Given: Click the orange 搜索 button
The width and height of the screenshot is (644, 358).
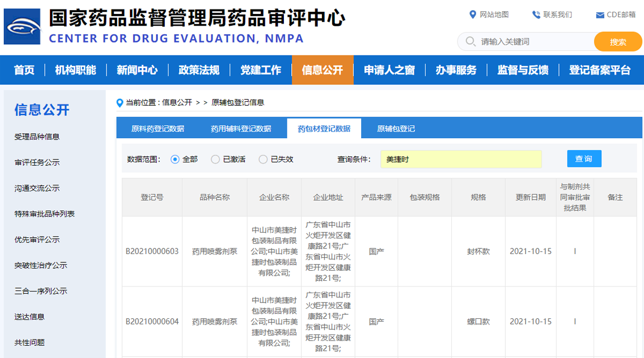Looking at the screenshot, I should pyautogui.click(x=617, y=42).
